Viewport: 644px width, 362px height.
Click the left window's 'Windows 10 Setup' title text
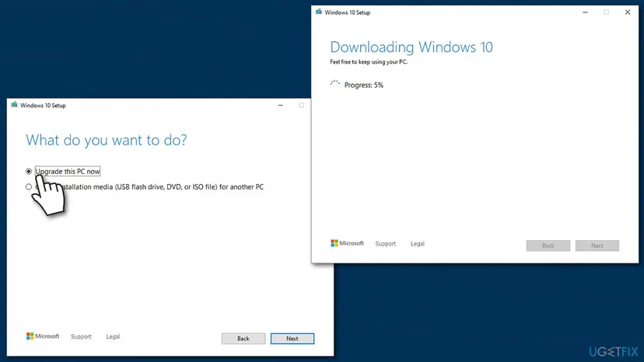tap(43, 106)
